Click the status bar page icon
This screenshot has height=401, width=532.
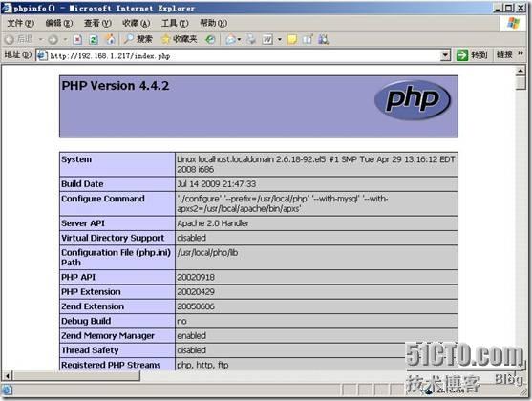(x=8, y=390)
